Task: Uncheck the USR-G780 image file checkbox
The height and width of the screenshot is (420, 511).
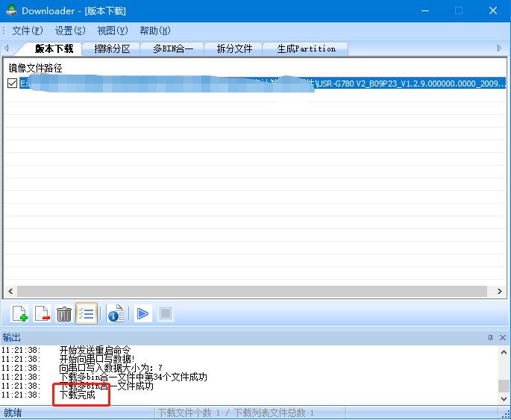Action: [12, 84]
